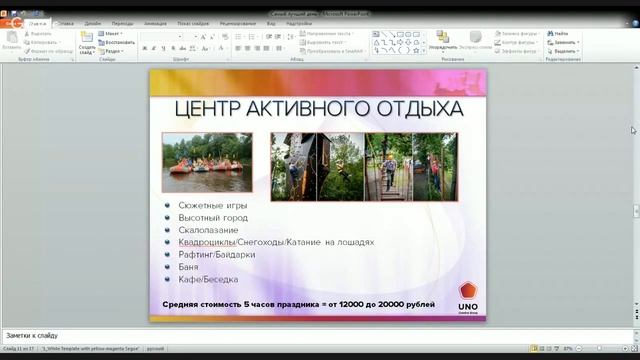Switch to the Показ слайдов (Slide Show) tab
640x360 pixels.
tap(193, 24)
